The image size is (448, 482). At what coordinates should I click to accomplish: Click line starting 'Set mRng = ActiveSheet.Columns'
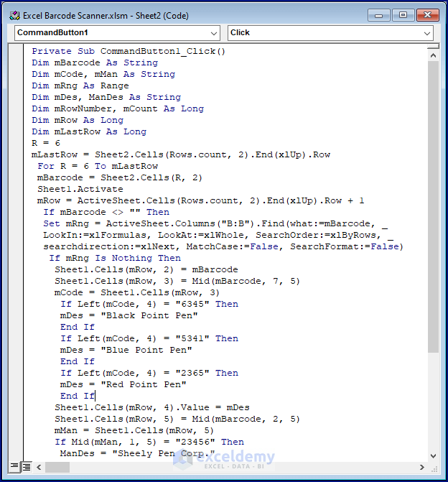click(215, 224)
